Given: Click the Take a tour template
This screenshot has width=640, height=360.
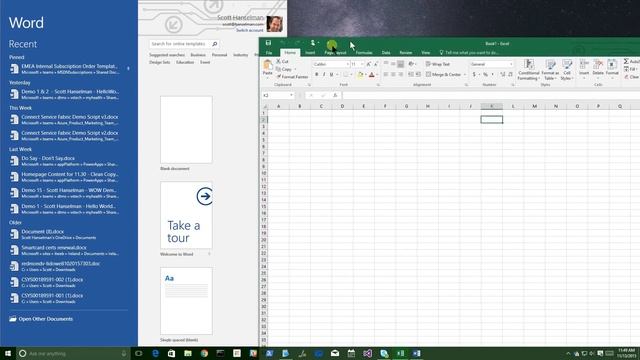Looking at the screenshot, I should pos(186,215).
